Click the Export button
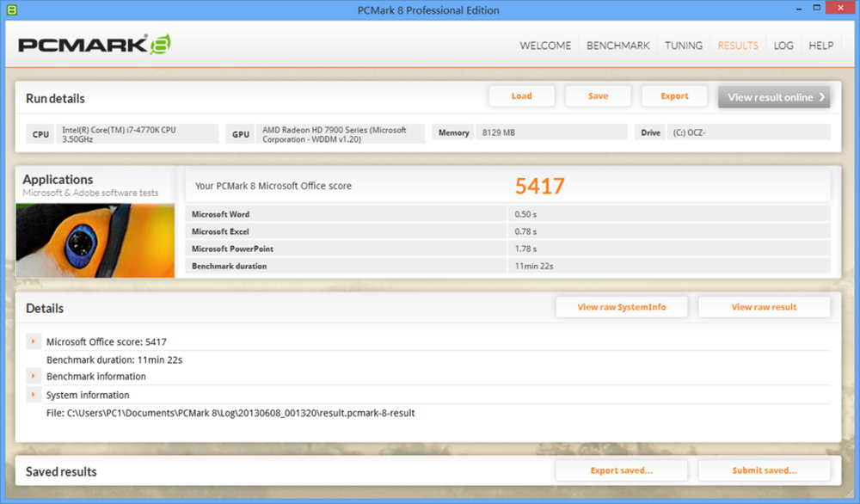This screenshot has width=860, height=504. coord(674,96)
